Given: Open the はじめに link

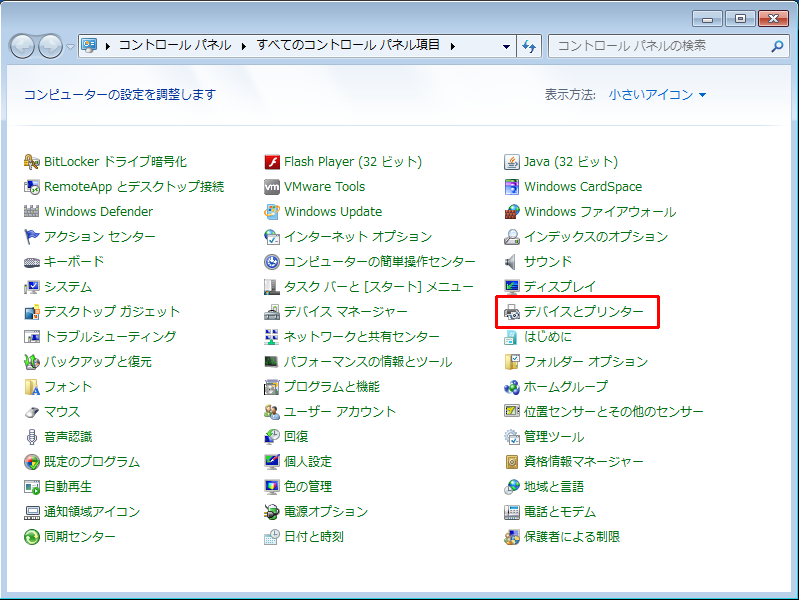Looking at the screenshot, I should tap(548, 337).
